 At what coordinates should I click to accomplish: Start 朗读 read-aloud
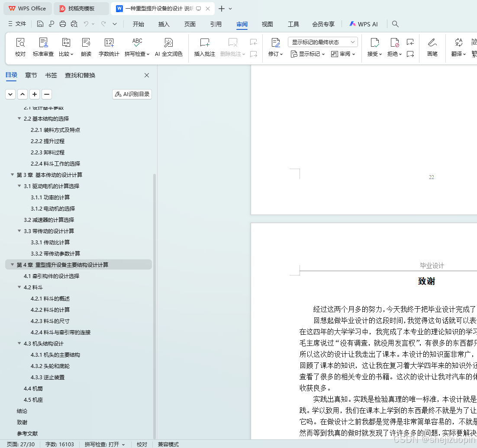(x=86, y=47)
